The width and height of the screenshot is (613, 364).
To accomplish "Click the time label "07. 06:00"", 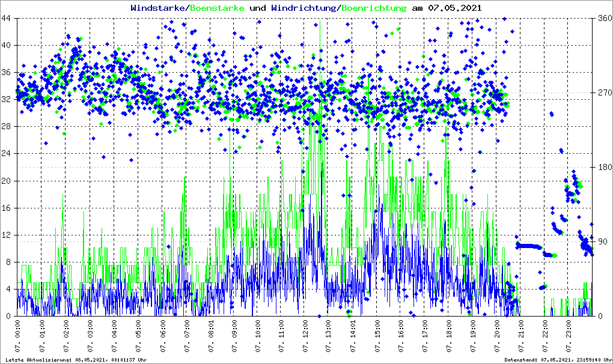I will (x=162, y=336).
